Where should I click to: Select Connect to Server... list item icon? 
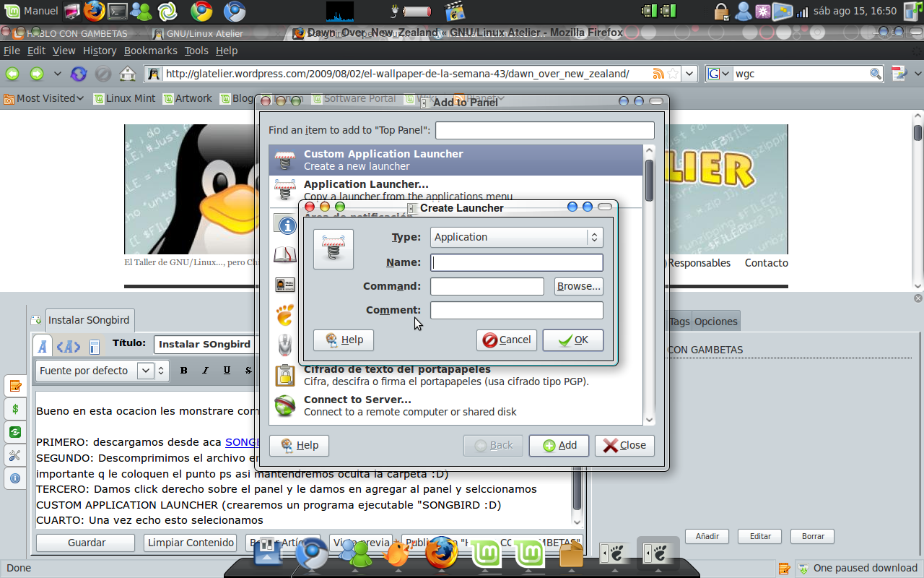tap(285, 405)
